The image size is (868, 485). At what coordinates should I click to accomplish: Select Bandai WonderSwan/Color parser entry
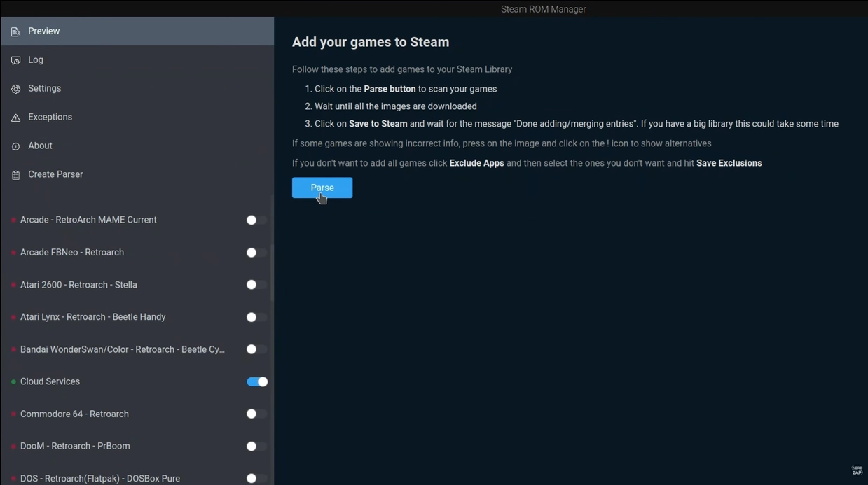pyautogui.click(x=122, y=349)
